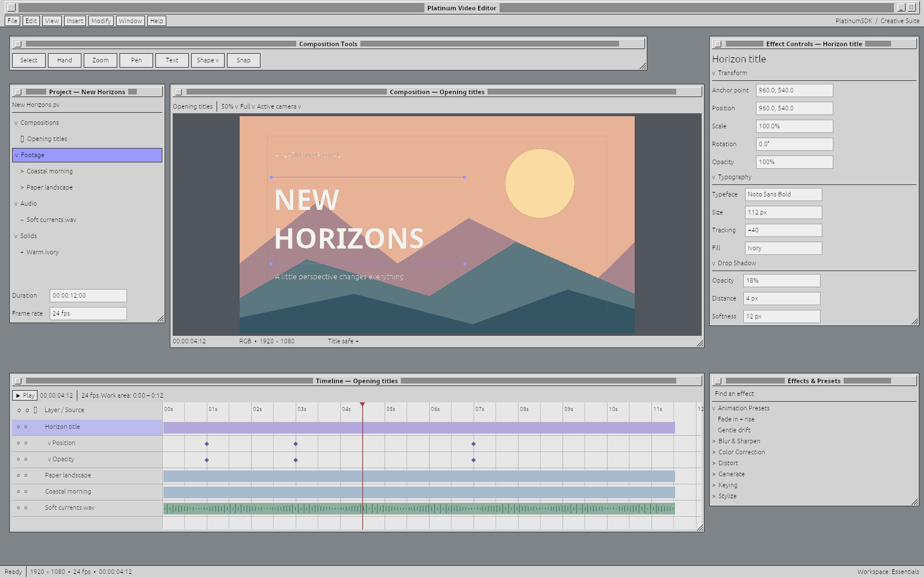924x578 pixels.
Task: Select the Gentle drift preset
Action: [734, 431]
